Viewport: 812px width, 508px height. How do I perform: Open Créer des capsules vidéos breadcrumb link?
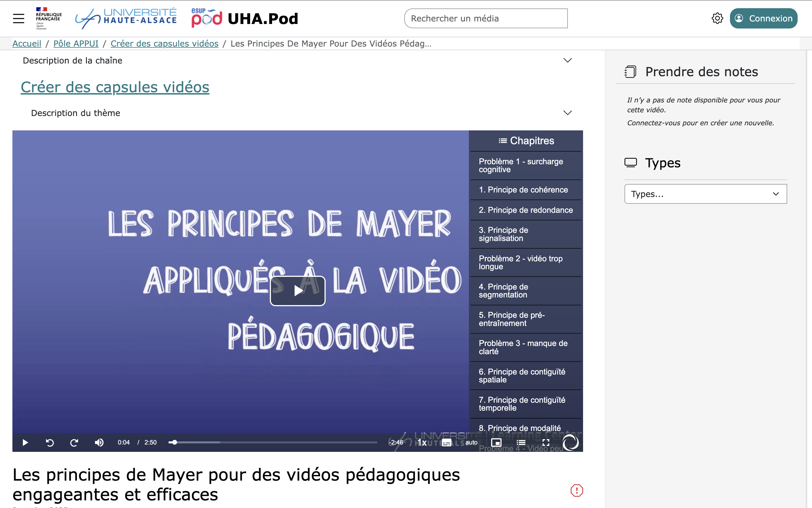164,44
